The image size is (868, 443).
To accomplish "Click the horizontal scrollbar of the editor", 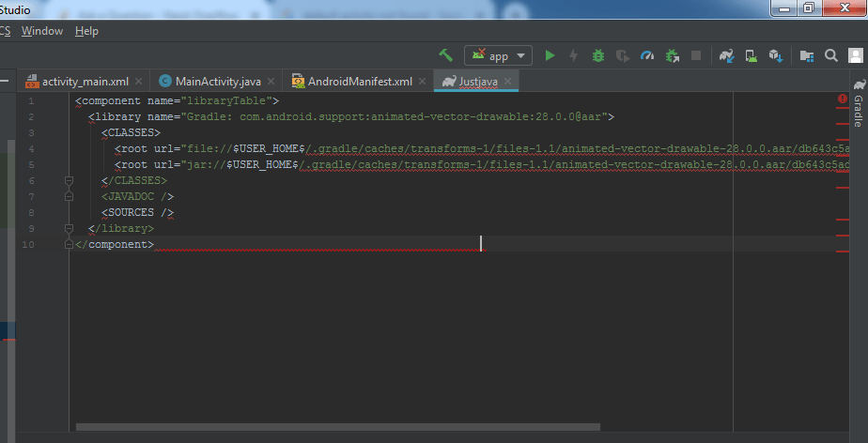I will click(x=337, y=427).
